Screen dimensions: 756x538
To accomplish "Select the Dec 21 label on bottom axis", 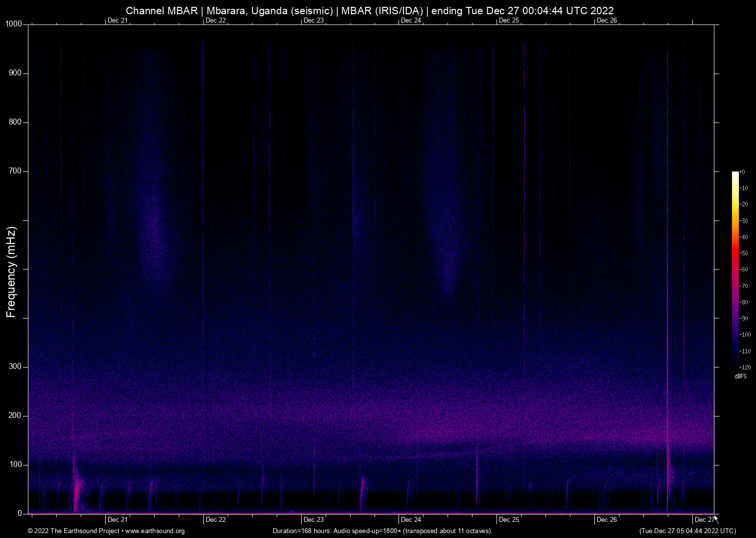I will [118, 519].
